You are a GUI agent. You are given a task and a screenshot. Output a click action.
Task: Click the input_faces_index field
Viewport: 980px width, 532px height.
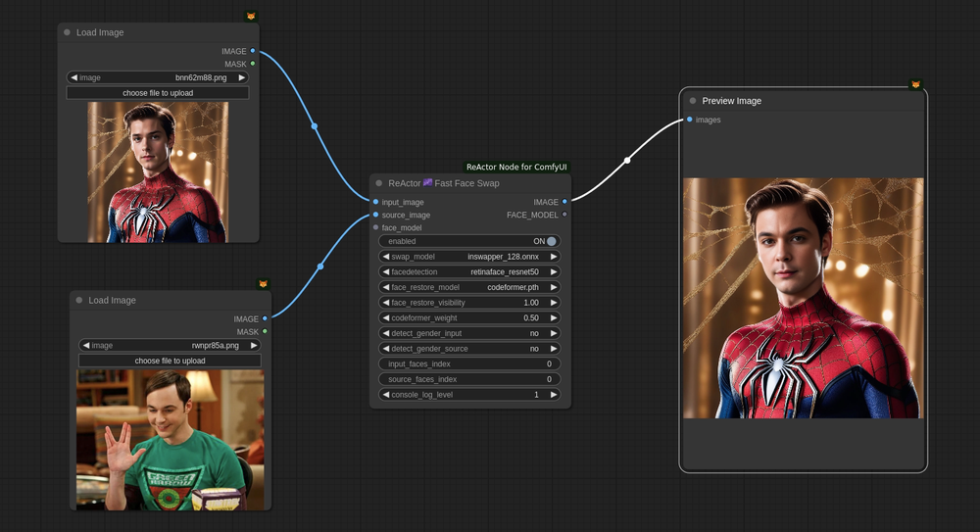point(470,363)
